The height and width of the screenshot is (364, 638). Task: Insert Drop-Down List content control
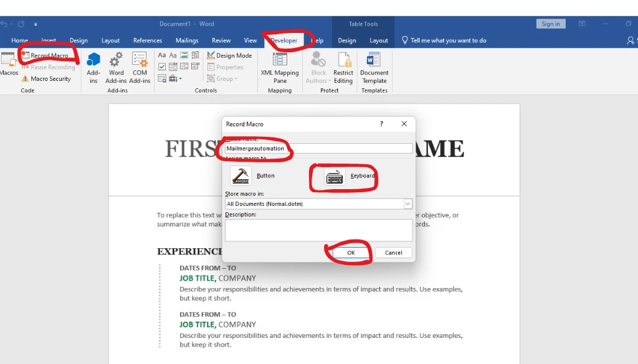184,67
